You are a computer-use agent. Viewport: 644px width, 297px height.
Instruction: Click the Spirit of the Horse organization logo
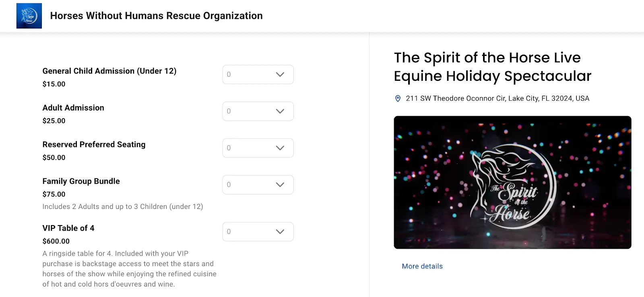pos(29,16)
